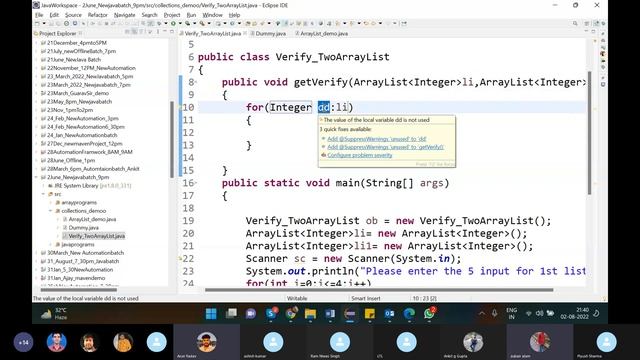Expand the javaprograms package
The width and height of the screenshot is (640, 360).
coord(51,244)
